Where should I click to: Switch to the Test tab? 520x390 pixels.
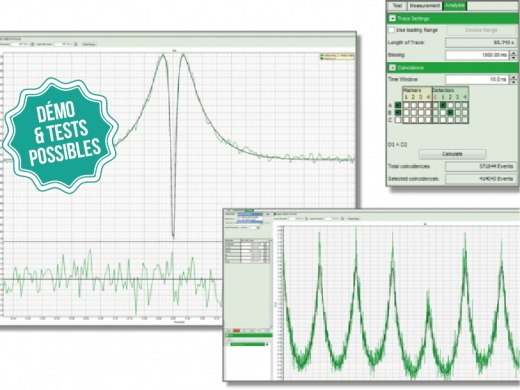pyautogui.click(x=397, y=6)
